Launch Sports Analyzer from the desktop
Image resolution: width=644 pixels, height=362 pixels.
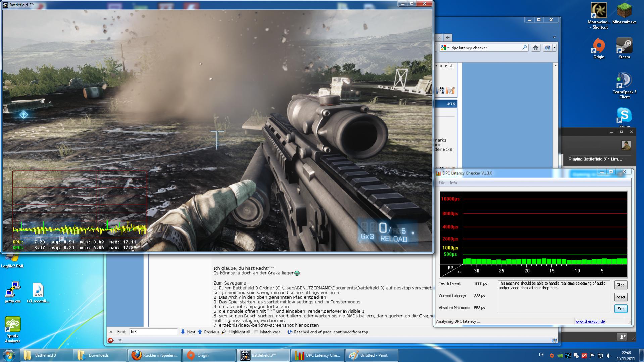click(x=12, y=330)
